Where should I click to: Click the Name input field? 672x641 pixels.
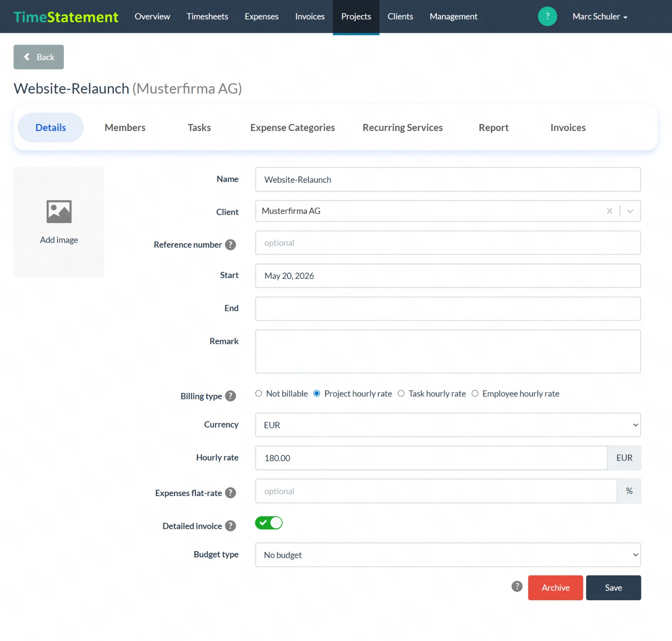pyautogui.click(x=448, y=179)
